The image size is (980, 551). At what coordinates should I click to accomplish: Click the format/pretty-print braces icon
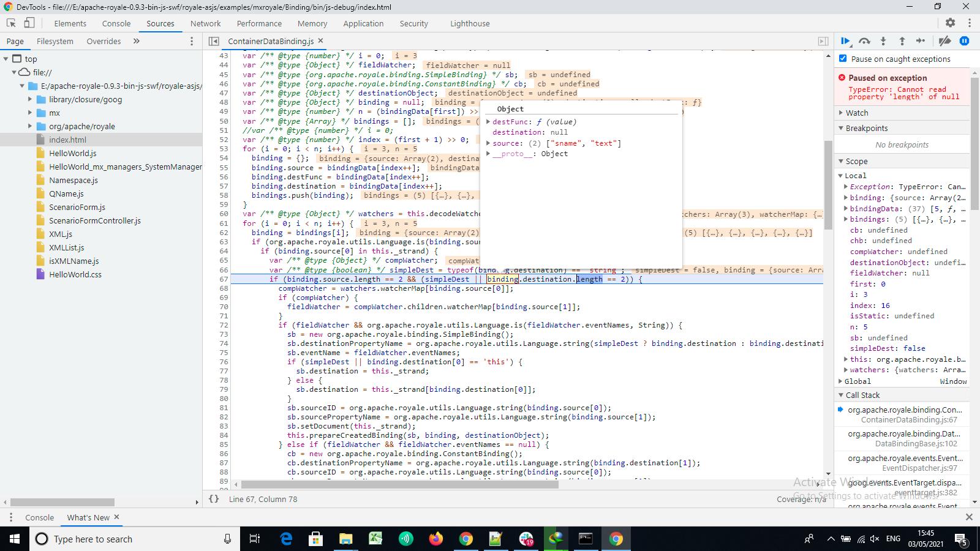[214, 499]
